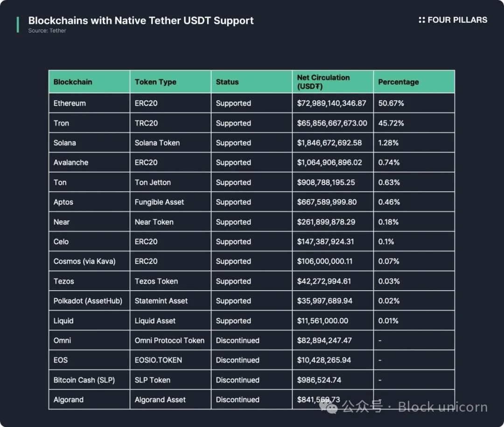Image resolution: width=504 pixels, height=427 pixels.
Task: Click the 'Source: Tether' caption
Action: 47,31
